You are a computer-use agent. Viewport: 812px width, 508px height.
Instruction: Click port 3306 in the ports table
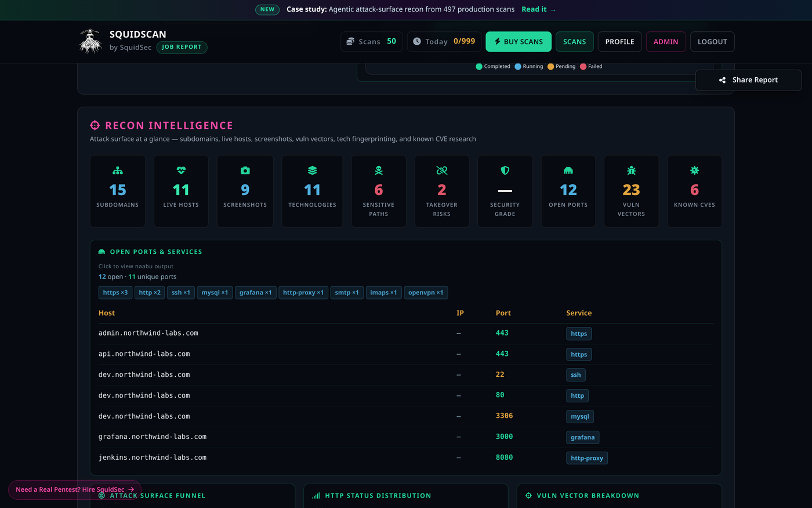(505, 416)
